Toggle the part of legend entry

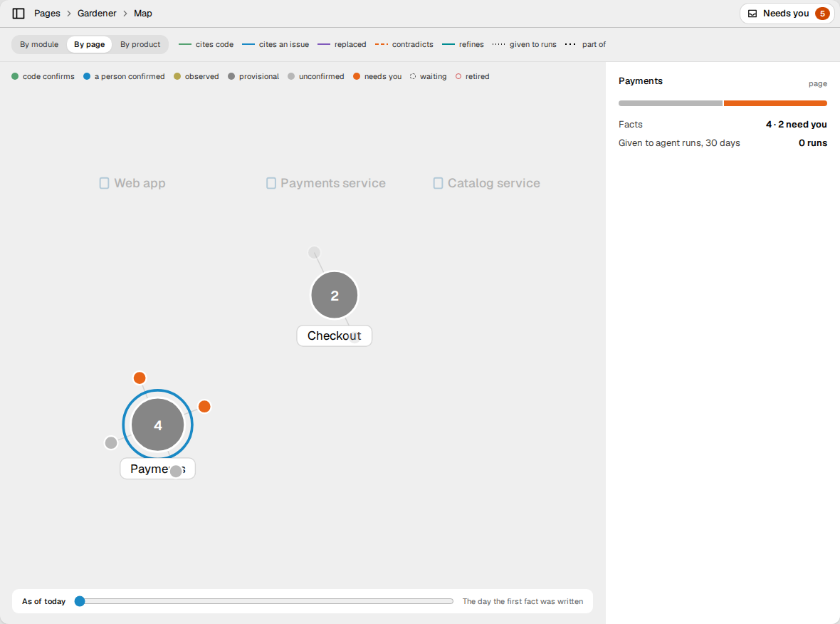(x=586, y=44)
